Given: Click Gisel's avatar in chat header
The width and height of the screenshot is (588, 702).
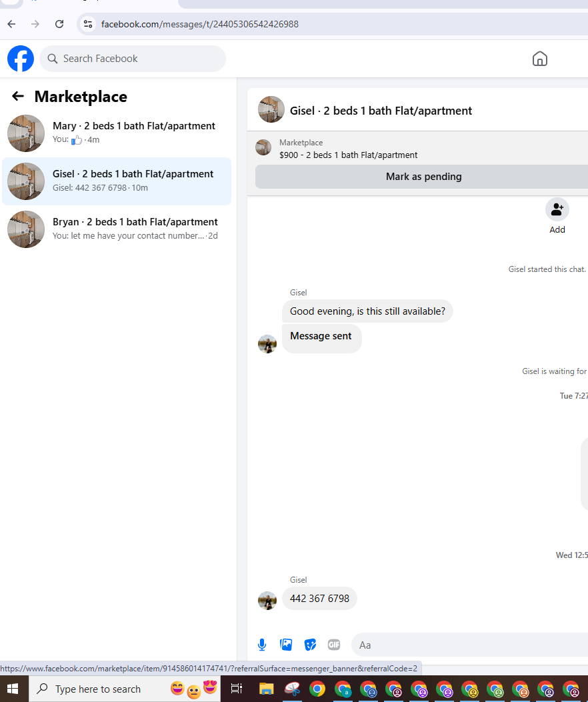Looking at the screenshot, I should pyautogui.click(x=271, y=109).
